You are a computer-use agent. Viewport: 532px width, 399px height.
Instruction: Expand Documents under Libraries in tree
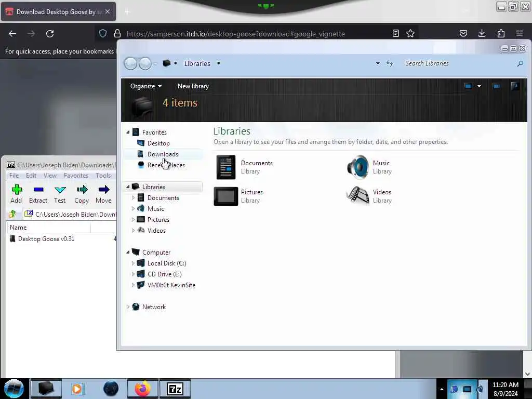point(133,197)
